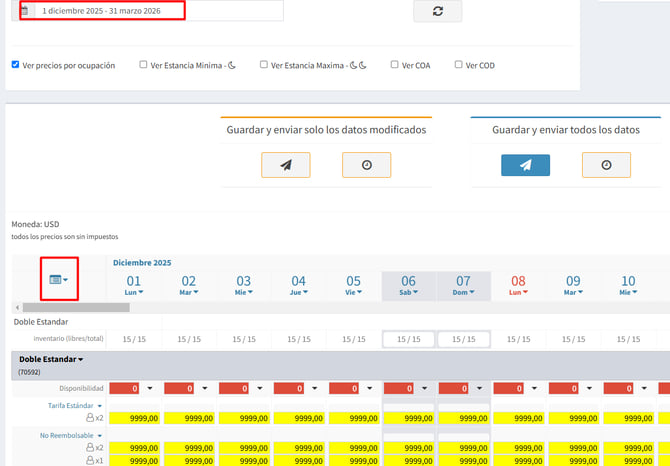The image size is (670, 466).
Task: Tick the Ver COD checkbox
Action: 458,65
